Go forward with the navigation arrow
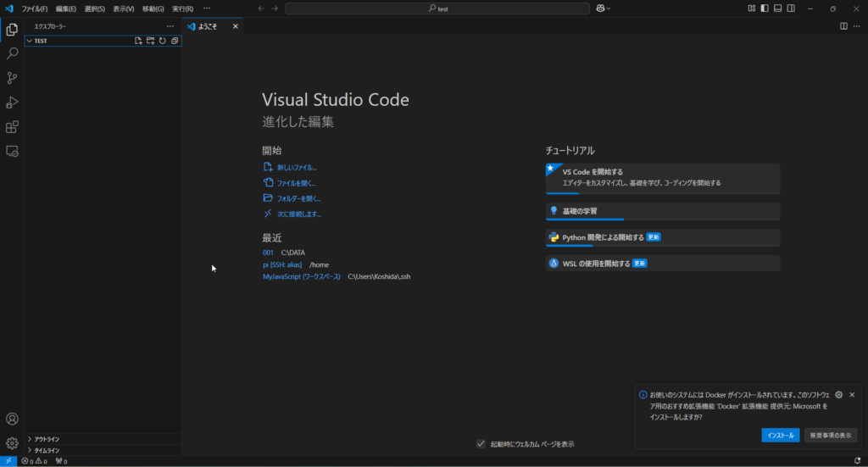This screenshot has height=467, width=868. (275, 8)
